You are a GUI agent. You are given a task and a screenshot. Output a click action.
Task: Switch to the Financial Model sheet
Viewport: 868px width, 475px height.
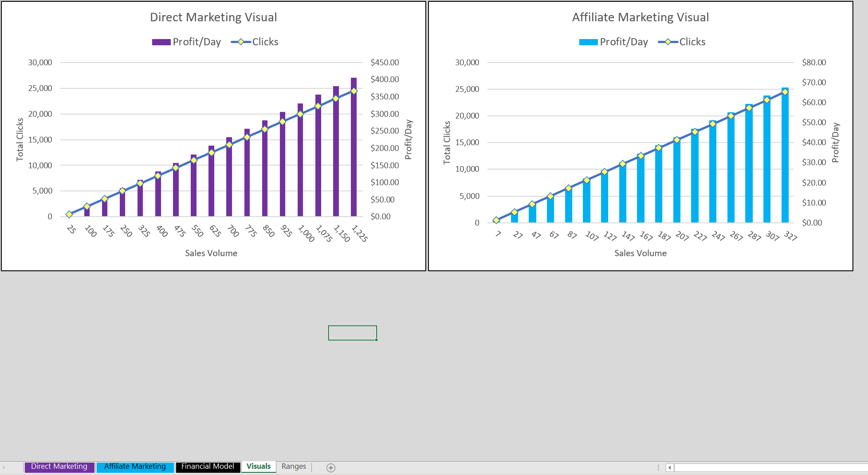[208, 467]
